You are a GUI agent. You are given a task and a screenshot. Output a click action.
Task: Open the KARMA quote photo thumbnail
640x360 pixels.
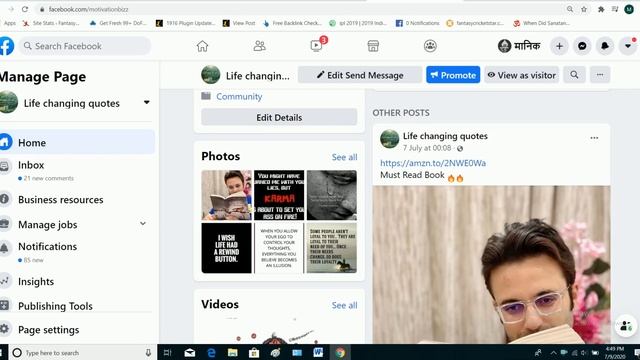pos(279,195)
